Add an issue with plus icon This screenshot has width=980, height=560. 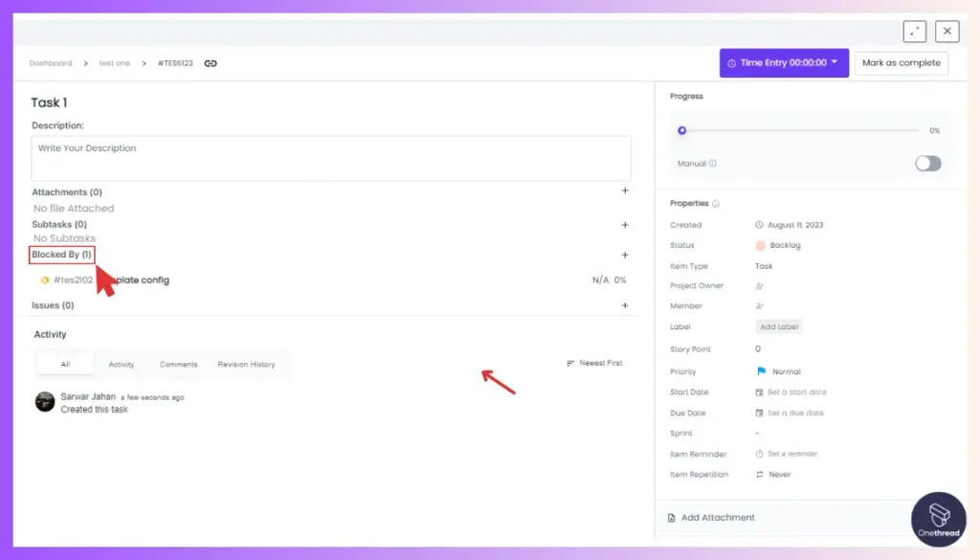click(625, 305)
